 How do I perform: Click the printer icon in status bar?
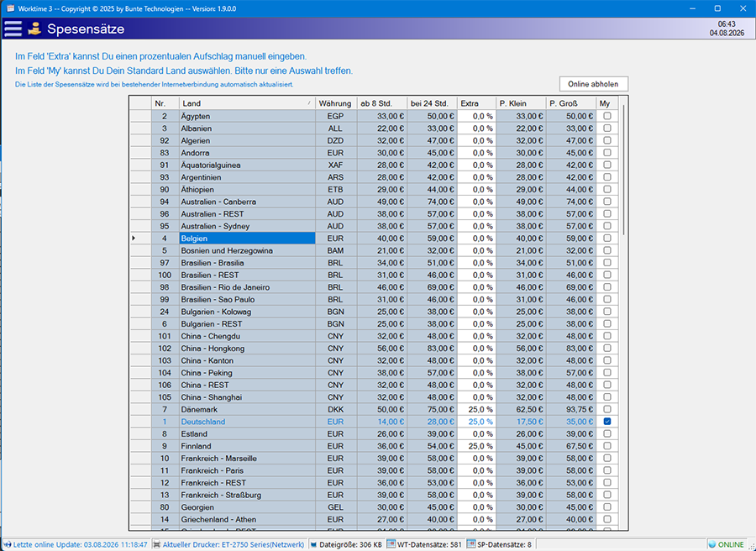157,544
